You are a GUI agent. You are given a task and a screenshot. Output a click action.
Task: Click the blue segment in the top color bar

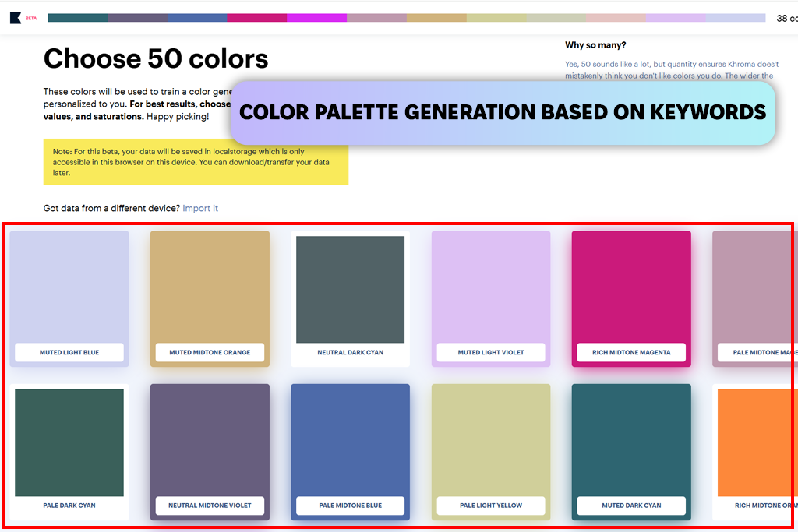click(197, 18)
